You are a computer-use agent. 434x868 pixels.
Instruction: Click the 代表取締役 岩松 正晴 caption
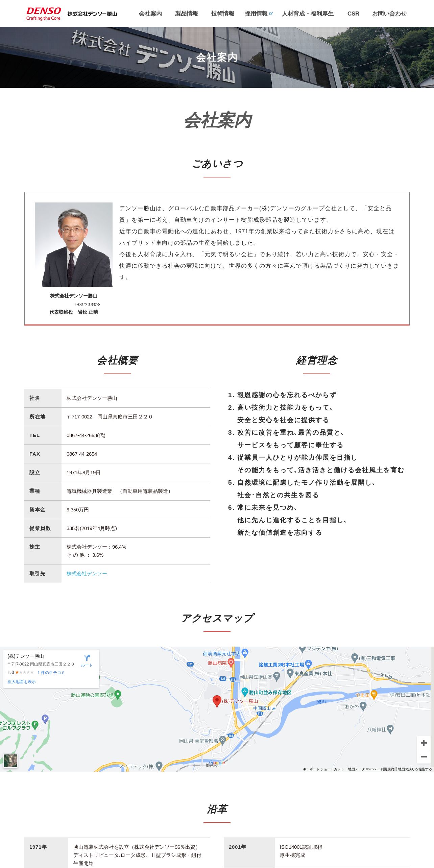pos(74,312)
